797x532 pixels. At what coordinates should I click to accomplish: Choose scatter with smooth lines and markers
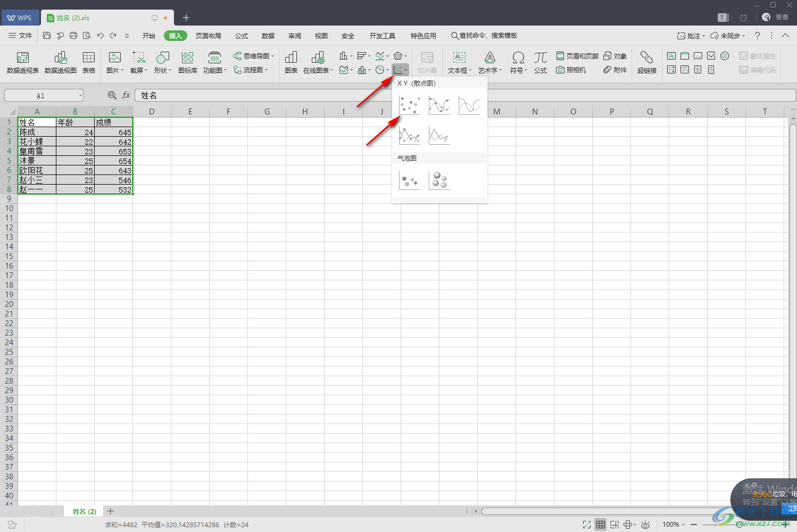(x=439, y=105)
